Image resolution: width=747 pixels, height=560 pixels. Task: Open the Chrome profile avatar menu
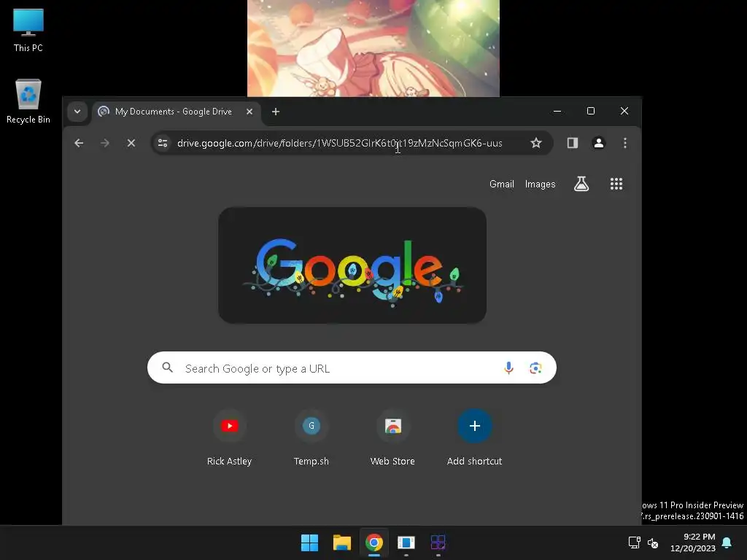pos(598,143)
